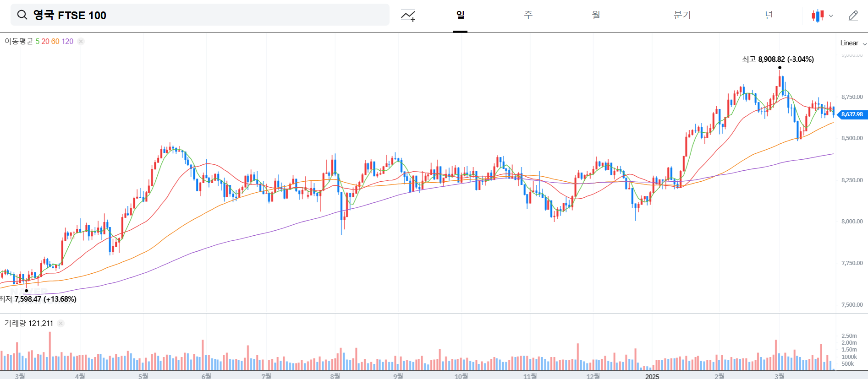Click the 9월 date axis label

(398, 376)
